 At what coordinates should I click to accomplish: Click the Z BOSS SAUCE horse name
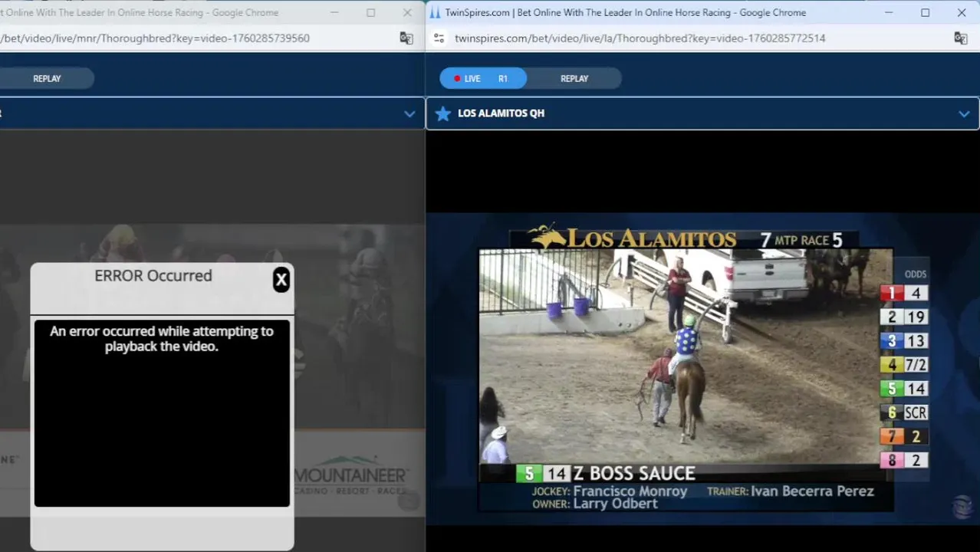(634, 474)
